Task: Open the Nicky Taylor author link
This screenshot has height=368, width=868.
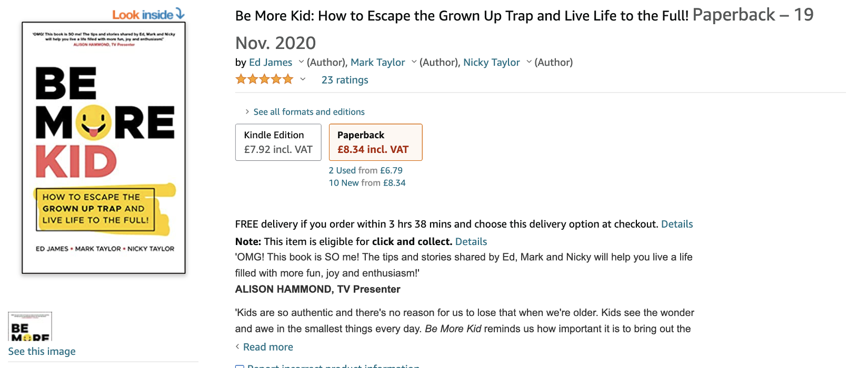Action: pos(491,63)
